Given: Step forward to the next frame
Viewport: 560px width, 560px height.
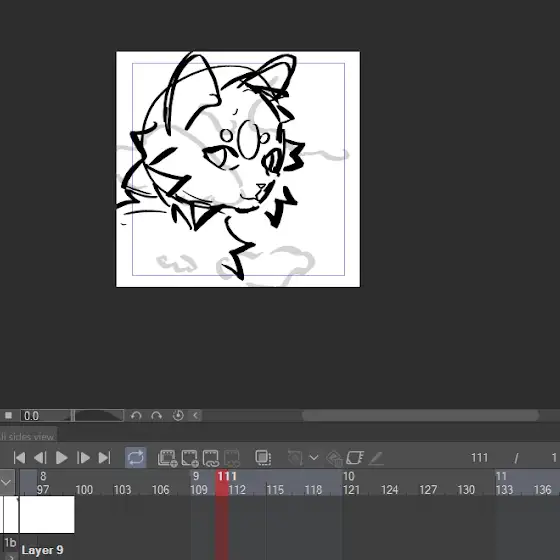Looking at the screenshot, I should pos(83,458).
